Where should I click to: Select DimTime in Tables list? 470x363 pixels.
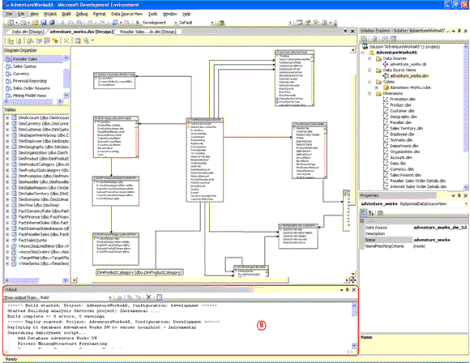[39, 205]
